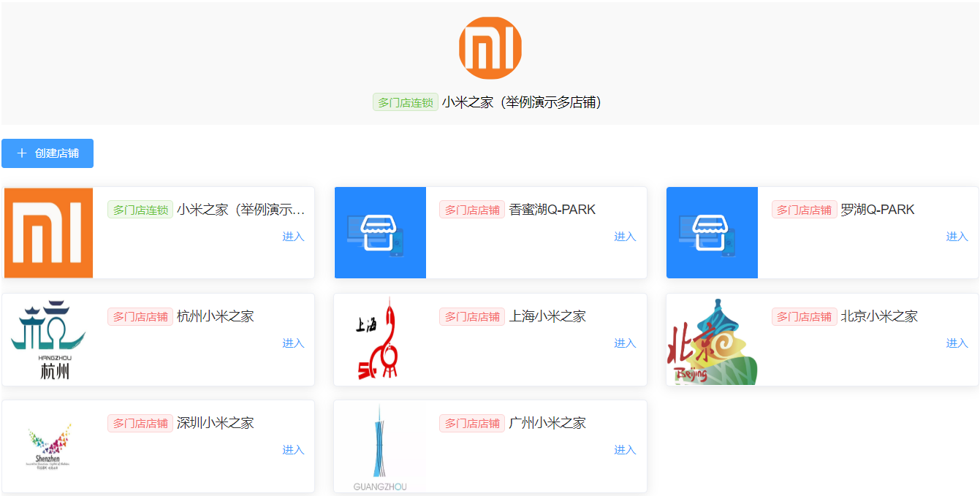Screen dimensions: 980x496
Task: Click the 多门店店铺 tag beside 香蜜湖Q-PARK
Action: point(472,210)
